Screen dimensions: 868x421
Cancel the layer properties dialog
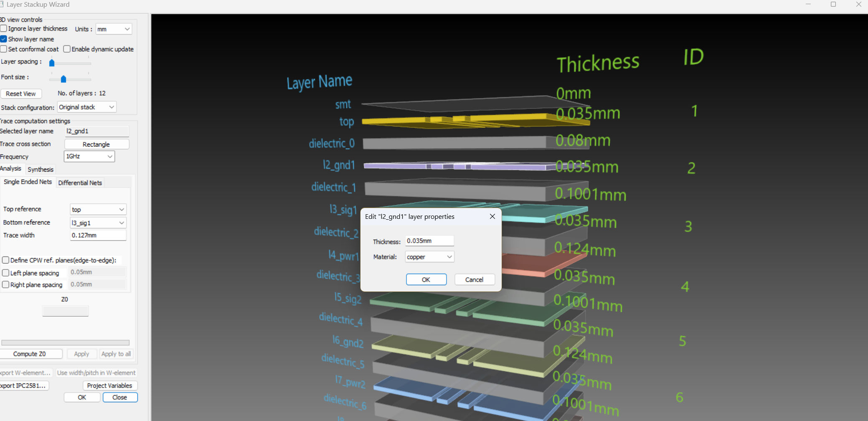coord(475,279)
